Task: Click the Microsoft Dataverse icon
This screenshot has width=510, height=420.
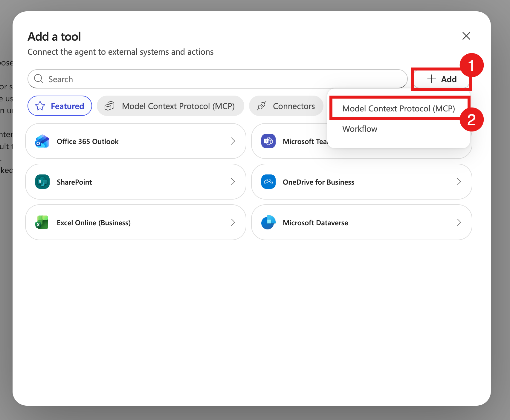Action: tap(268, 222)
